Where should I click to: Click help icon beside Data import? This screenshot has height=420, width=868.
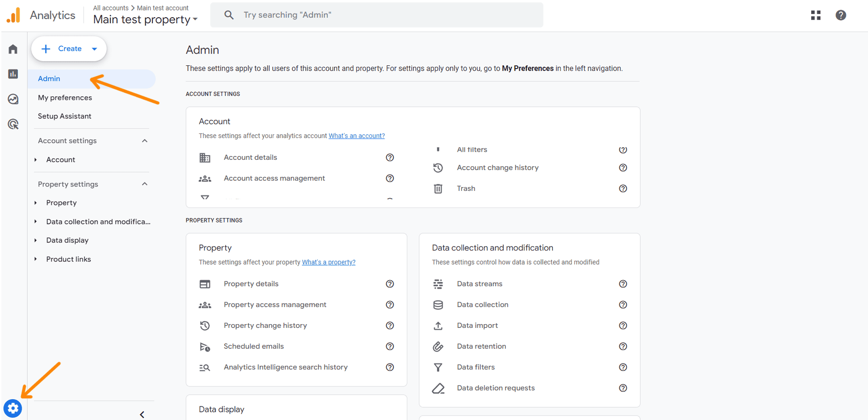(623, 326)
